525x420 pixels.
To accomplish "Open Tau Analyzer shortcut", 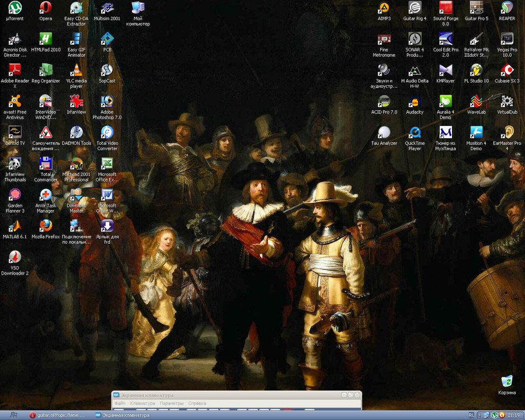I will (384, 135).
